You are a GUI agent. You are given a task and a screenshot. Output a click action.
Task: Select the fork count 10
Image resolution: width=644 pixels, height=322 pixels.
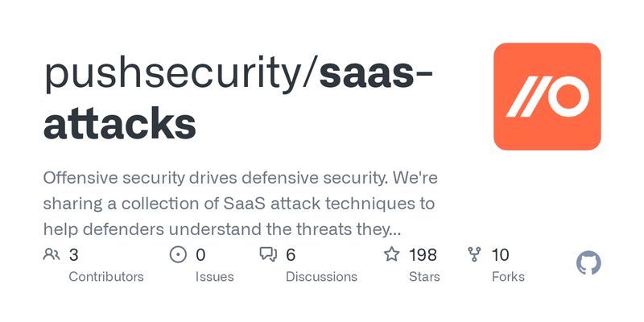500,255
